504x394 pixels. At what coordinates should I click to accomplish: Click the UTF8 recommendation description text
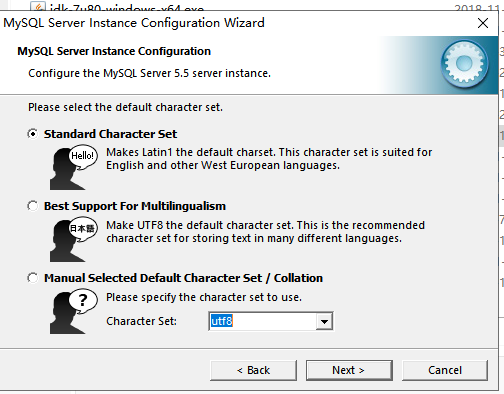click(265, 232)
